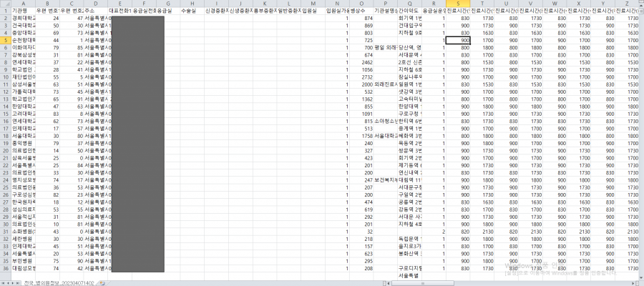The height and width of the screenshot is (286, 644).
Task: Click the 혜화역 directions cell
Action: [x=409, y=136]
